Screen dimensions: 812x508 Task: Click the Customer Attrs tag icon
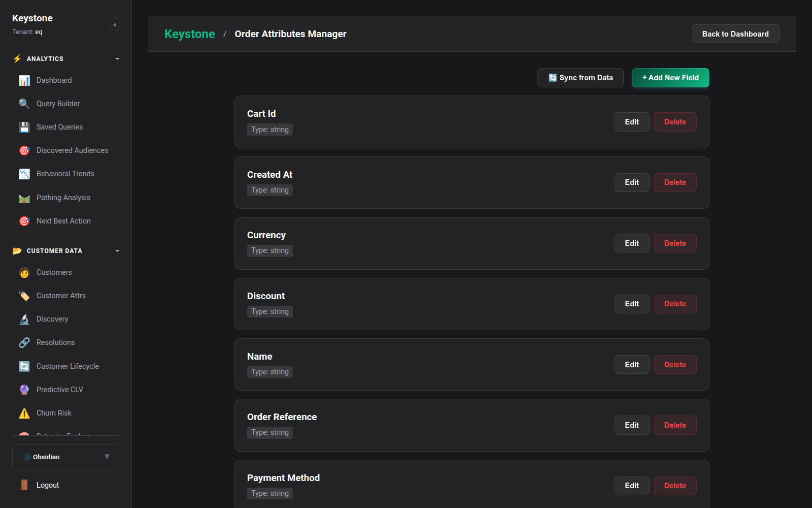pyautogui.click(x=24, y=296)
